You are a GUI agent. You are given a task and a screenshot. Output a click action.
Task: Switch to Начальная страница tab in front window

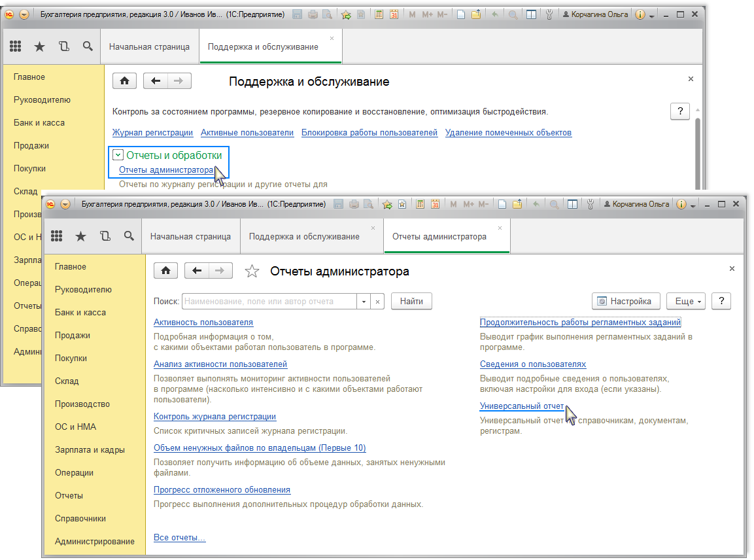pos(190,236)
